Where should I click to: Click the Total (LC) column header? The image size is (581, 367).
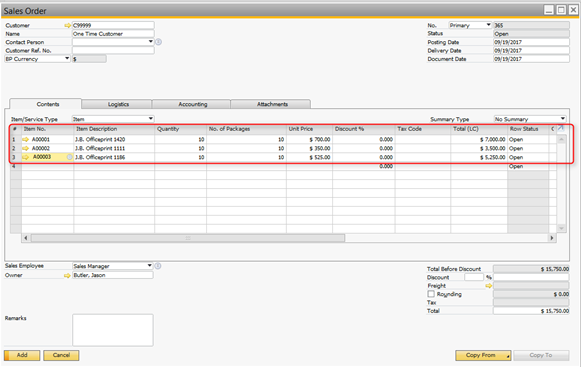tap(479, 129)
